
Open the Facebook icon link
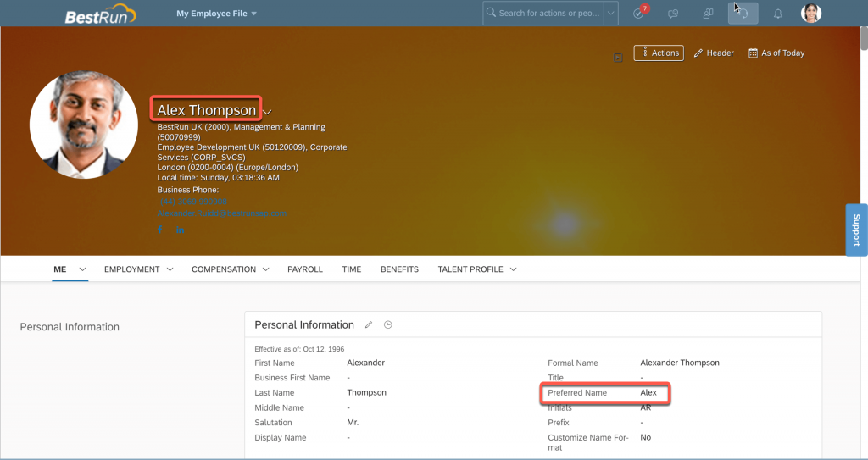[x=160, y=230]
